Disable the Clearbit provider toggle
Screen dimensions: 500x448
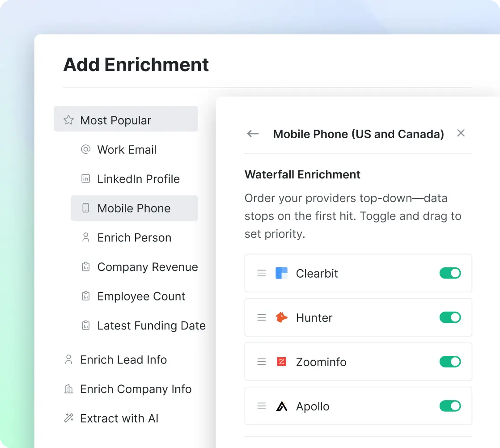click(450, 273)
